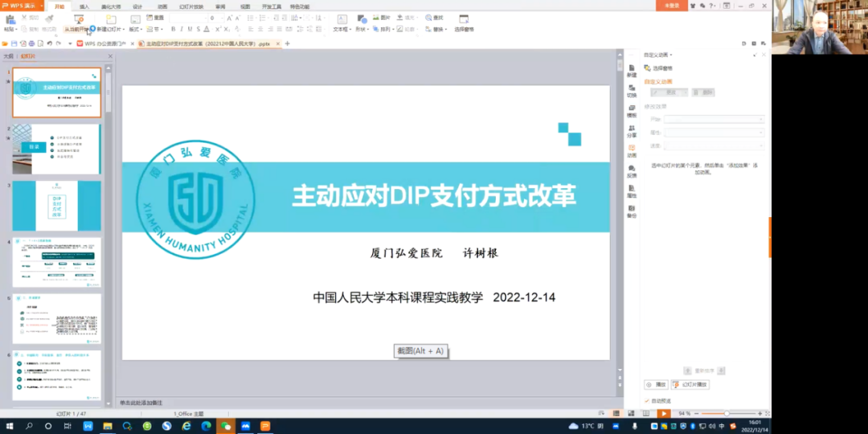This screenshot has height=434, width=868.
Task: Open the Template (模板) side panel icon
Action: coord(632,111)
